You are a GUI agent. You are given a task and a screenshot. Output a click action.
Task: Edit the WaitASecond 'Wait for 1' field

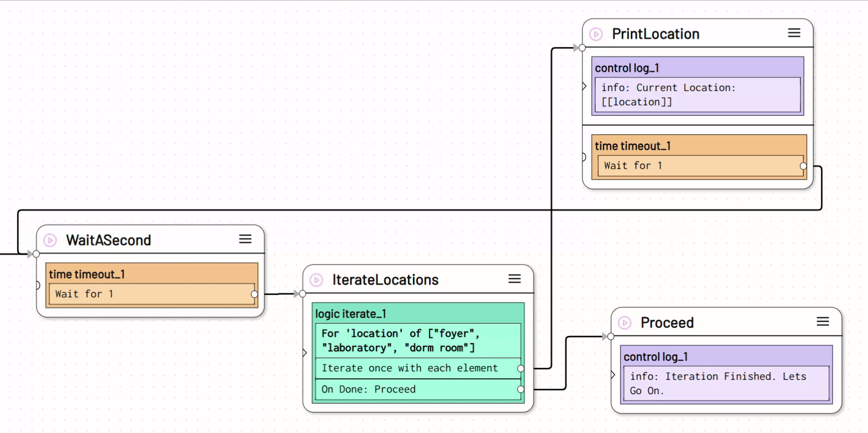tap(151, 294)
